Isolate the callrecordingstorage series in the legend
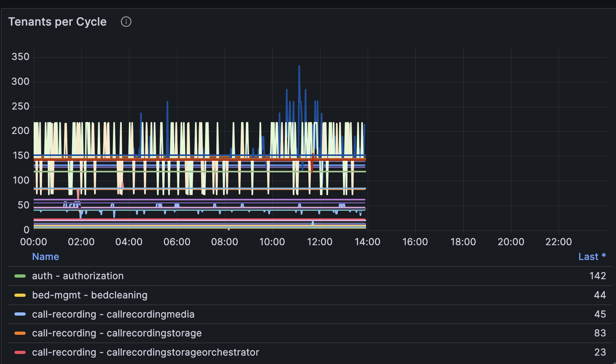Viewport: 616px width, 364px height. click(x=117, y=333)
